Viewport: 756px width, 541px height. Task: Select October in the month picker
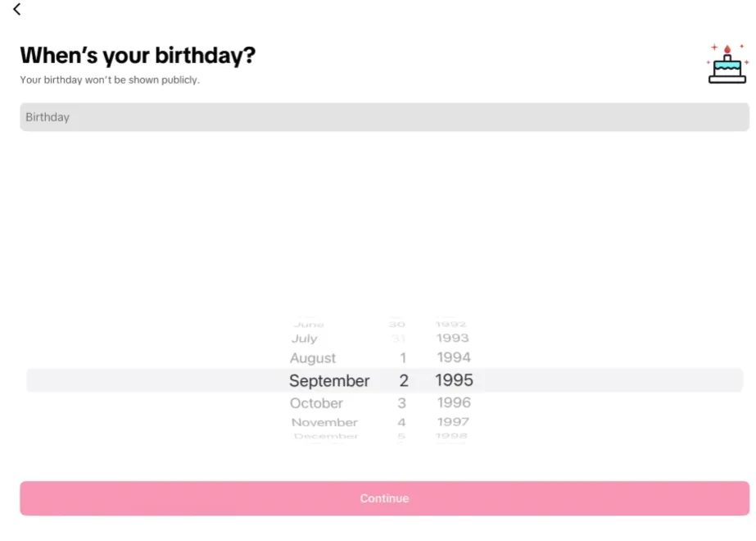click(x=316, y=402)
